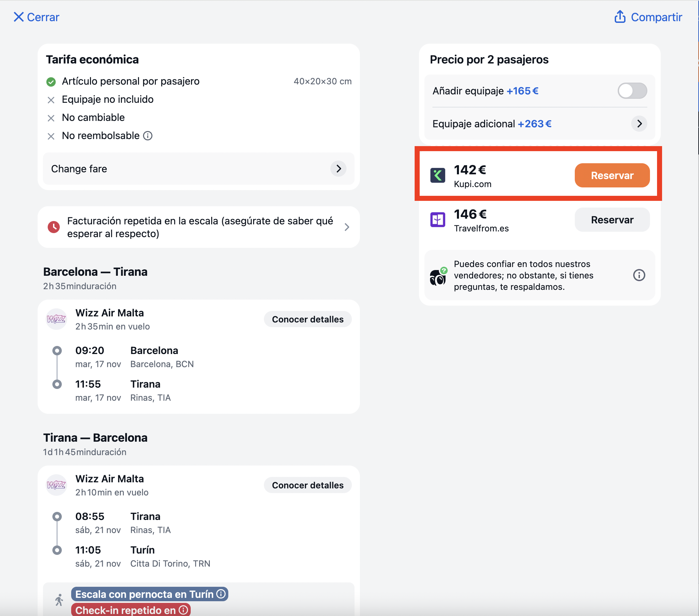Viewport: 699px width, 616px height.
Task: Open info icon beside No reembolsable
Action: click(148, 136)
